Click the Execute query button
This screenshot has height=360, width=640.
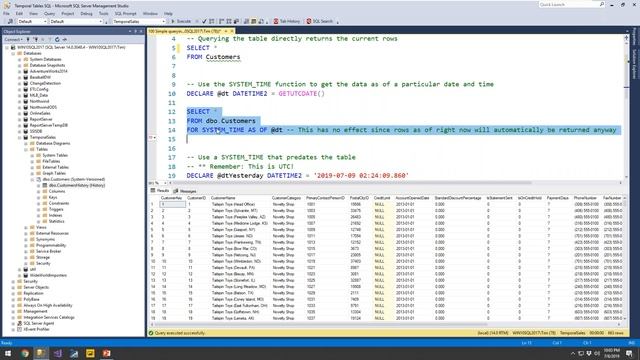pos(181,21)
